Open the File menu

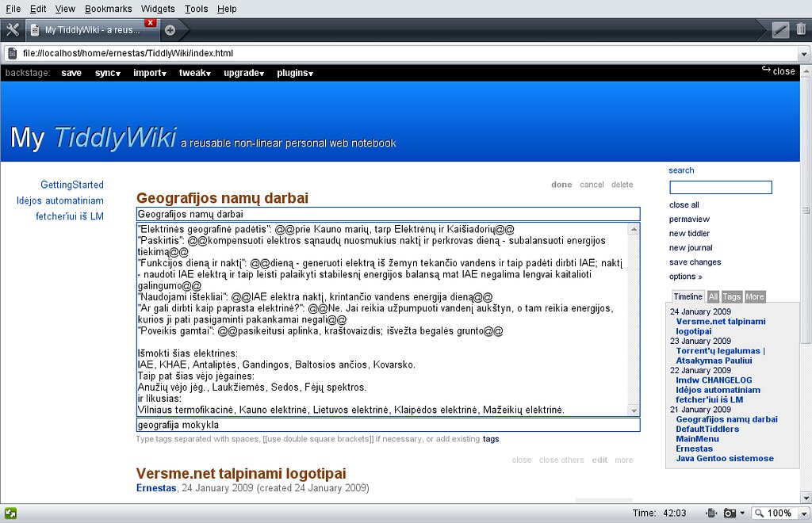[x=13, y=9]
